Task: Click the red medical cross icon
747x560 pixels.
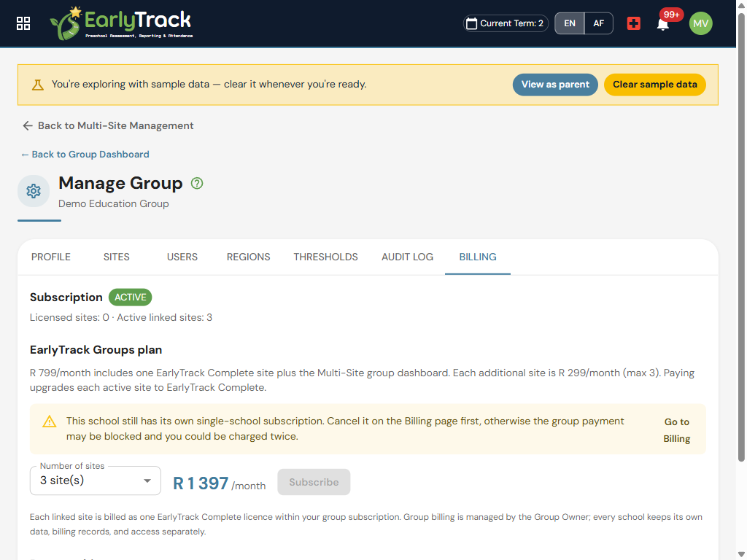Action: pyautogui.click(x=633, y=23)
